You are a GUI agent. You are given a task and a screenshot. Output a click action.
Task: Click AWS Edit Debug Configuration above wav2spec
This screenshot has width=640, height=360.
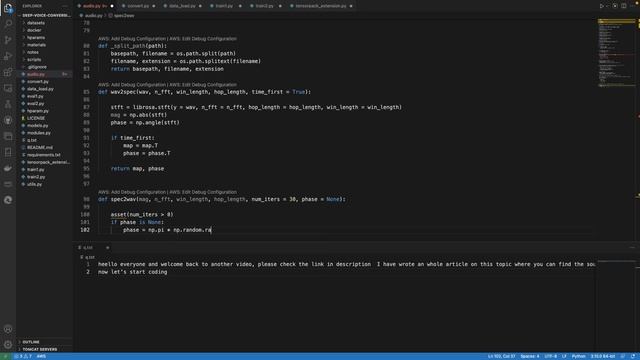[203, 85]
